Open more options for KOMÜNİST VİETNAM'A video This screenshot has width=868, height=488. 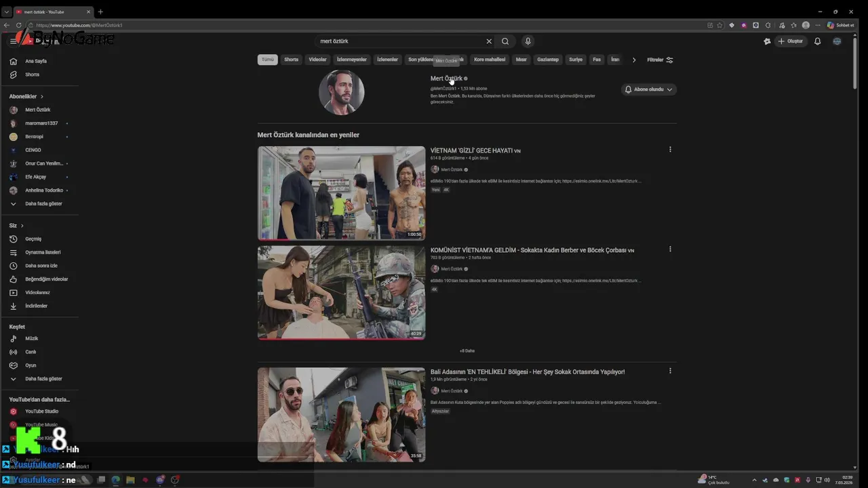click(x=670, y=249)
